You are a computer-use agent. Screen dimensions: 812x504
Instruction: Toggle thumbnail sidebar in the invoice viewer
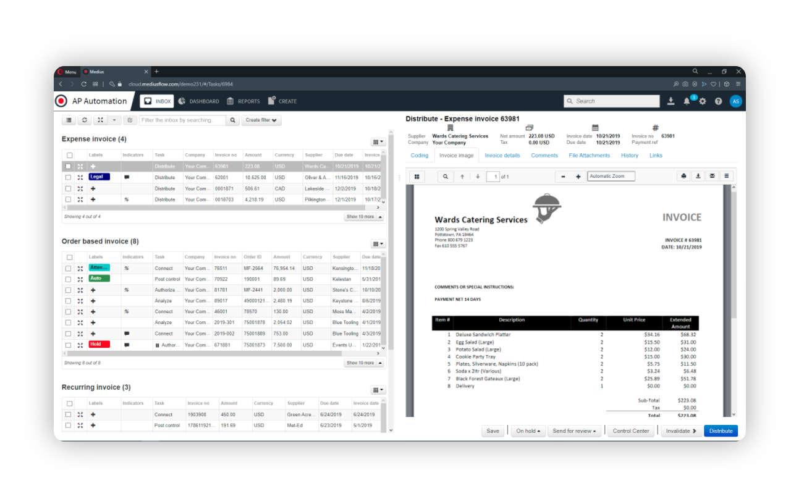tap(417, 177)
